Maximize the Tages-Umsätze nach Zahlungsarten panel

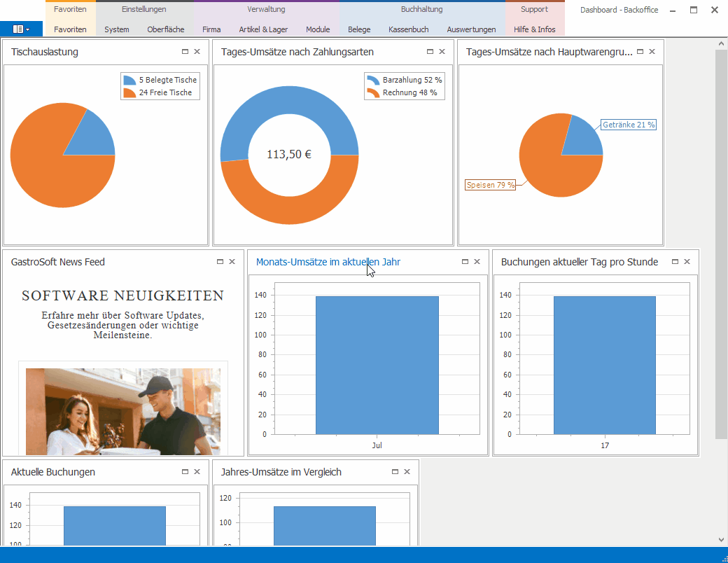click(430, 52)
